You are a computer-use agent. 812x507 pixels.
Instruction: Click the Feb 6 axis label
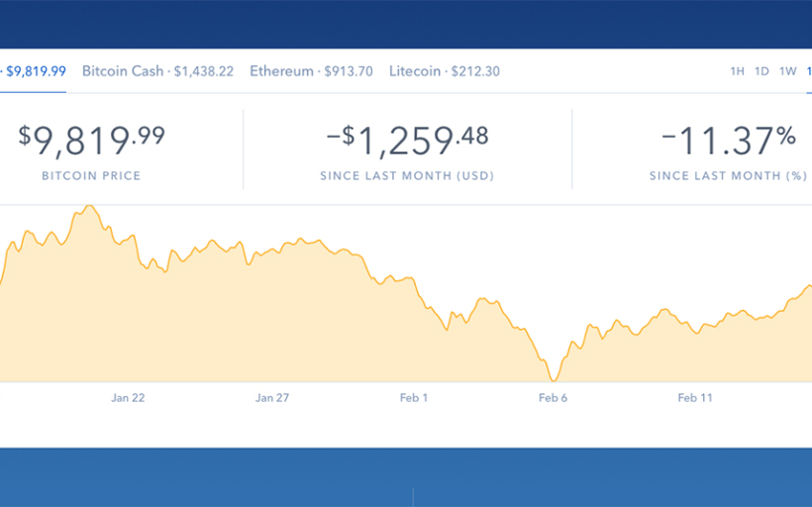554,398
